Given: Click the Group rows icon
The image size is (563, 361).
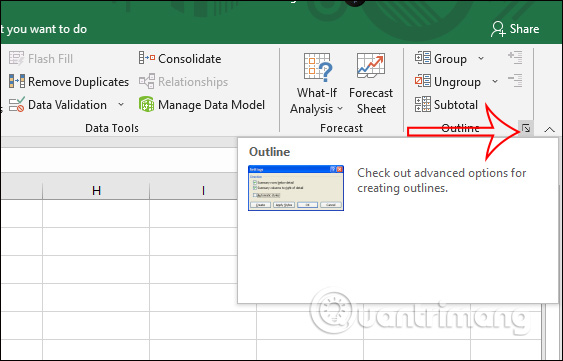Looking at the screenshot, I should tap(423, 58).
